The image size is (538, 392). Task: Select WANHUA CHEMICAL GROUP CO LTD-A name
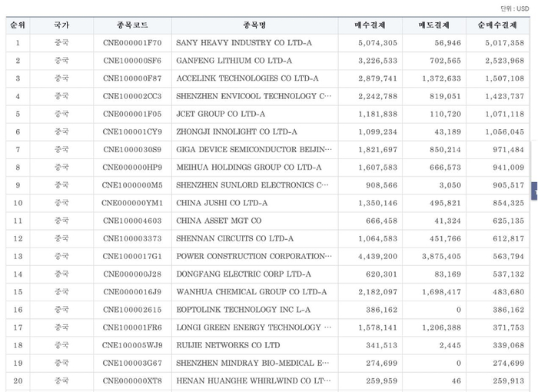pyautogui.click(x=251, y=292)
